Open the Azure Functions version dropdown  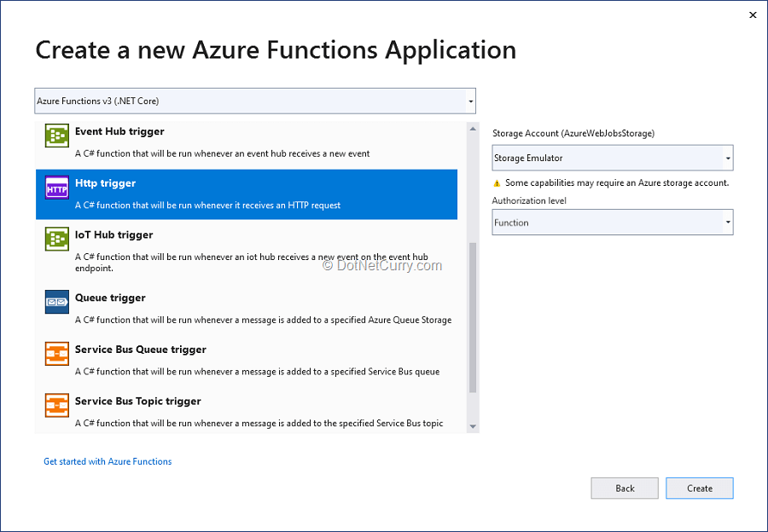pos(254,101)
